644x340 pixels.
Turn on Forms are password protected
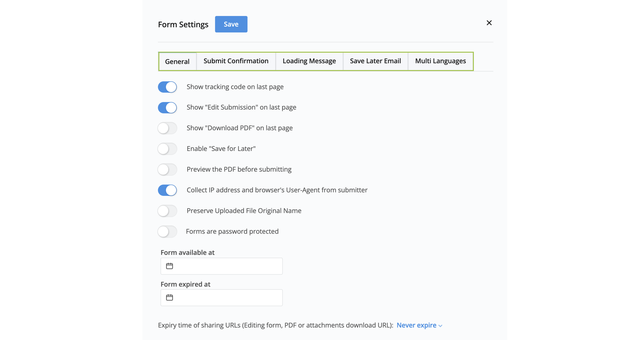coord(167,232)
